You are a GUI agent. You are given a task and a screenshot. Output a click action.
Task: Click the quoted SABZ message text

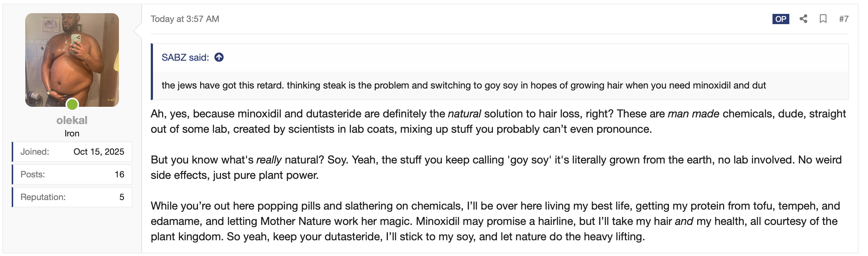(x=463, y=85)
